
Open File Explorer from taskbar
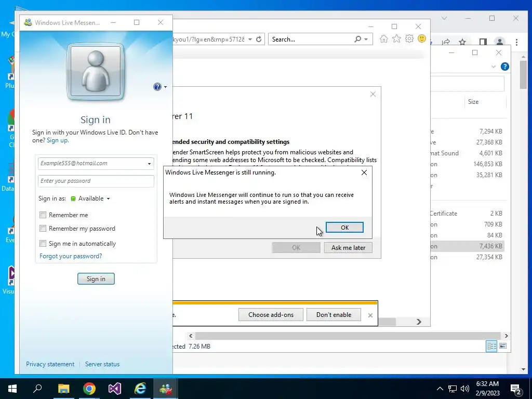[63, 389]
